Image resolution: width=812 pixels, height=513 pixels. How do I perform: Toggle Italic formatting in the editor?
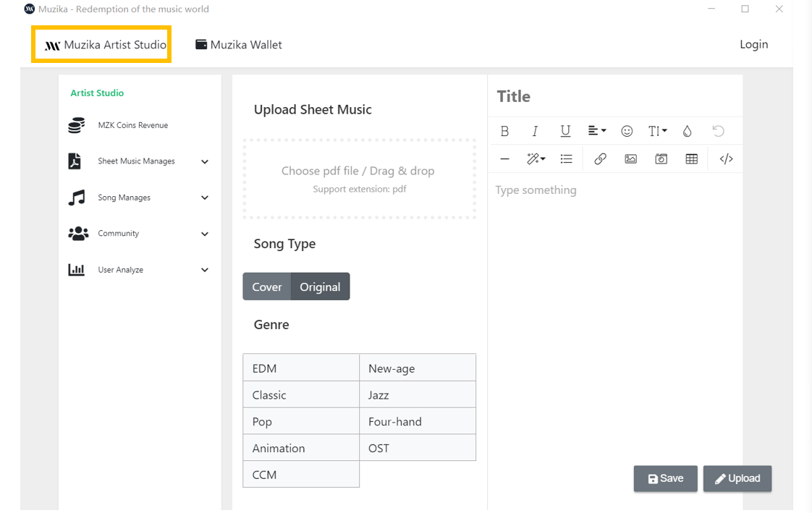[x=535, y=131]
